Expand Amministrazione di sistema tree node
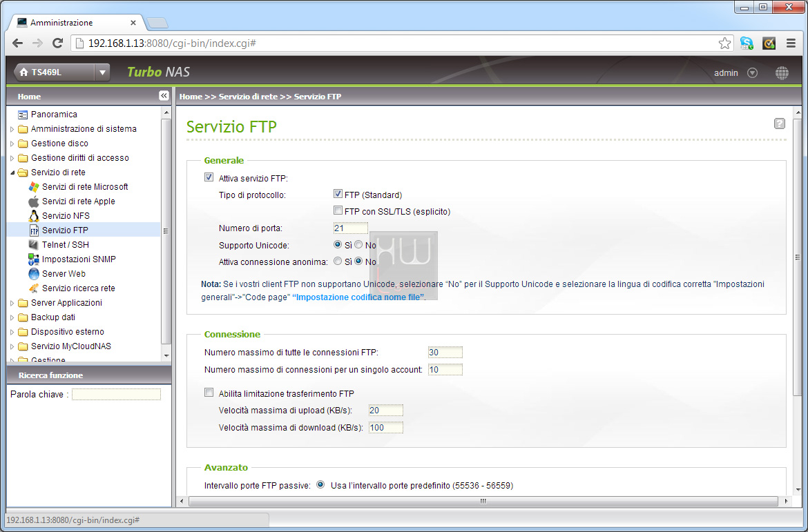The image size is (808, 532). pos(12,129)
